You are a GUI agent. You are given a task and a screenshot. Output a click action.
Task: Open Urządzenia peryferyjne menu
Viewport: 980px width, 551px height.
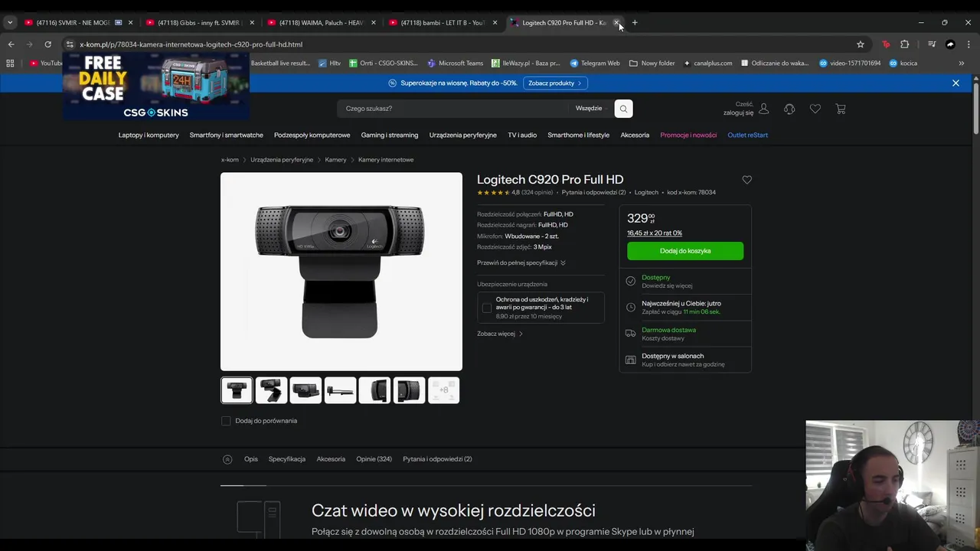(x=463, y=135)
